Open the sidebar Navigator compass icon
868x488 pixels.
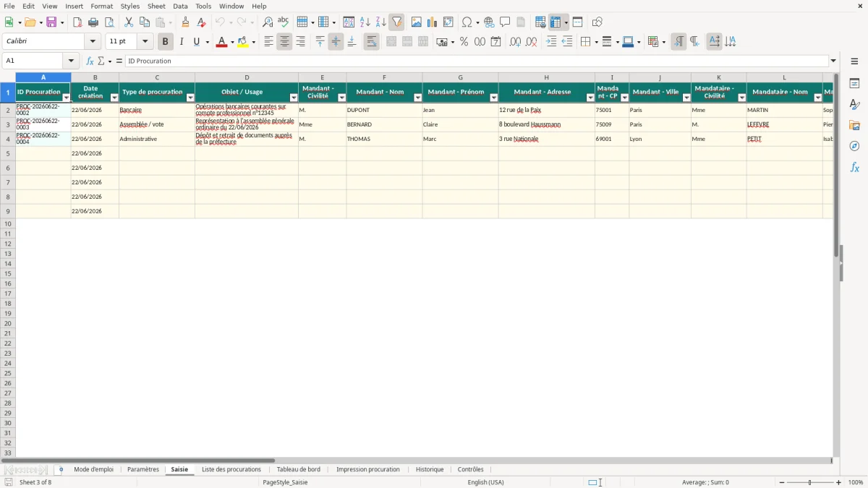click(854, 146)
